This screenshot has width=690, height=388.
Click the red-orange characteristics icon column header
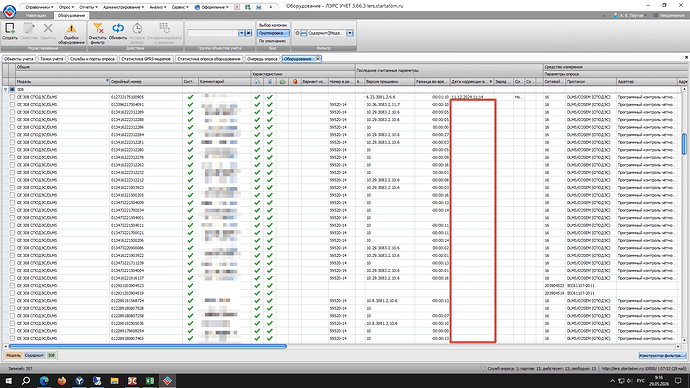point(295,81)
